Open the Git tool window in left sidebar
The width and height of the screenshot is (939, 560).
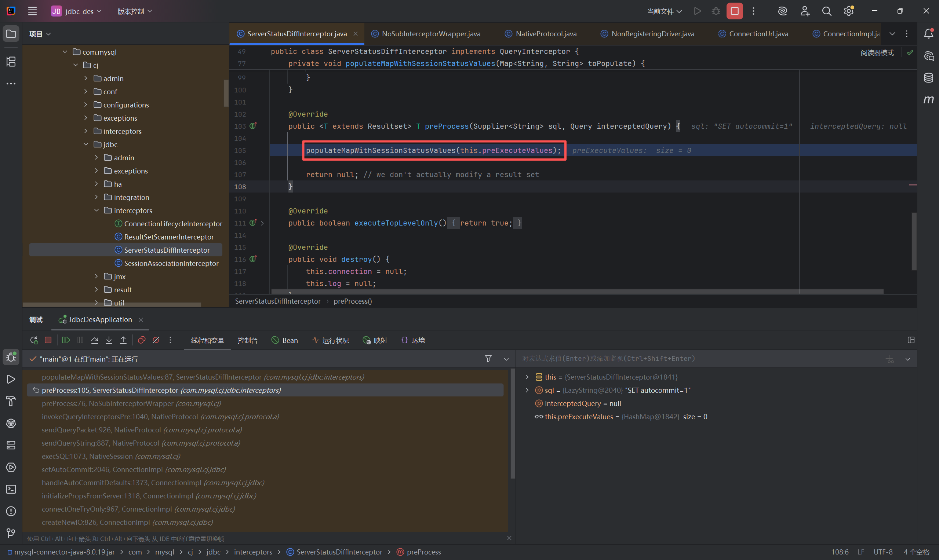[x=11, y=533]
